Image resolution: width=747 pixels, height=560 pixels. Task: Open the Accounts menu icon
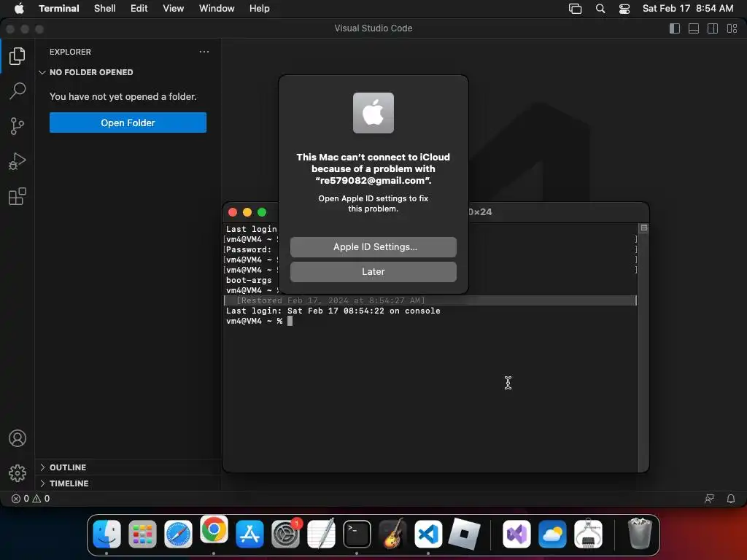click(18, 438)
